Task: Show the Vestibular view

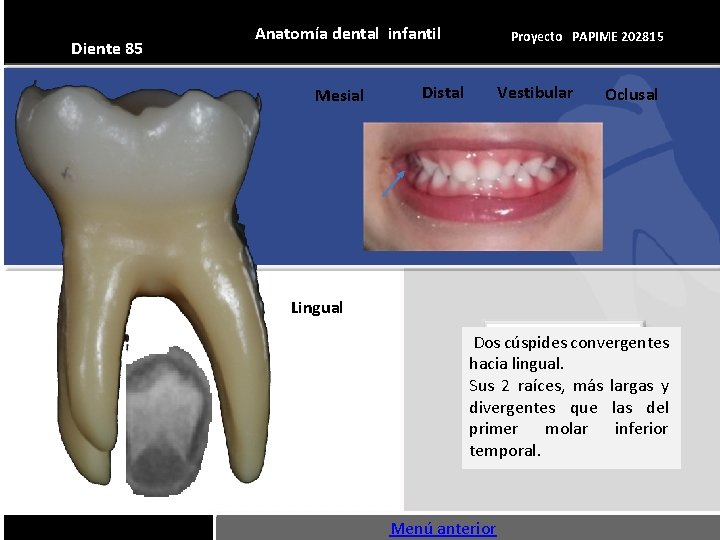Action: click(x=535, y=93)
